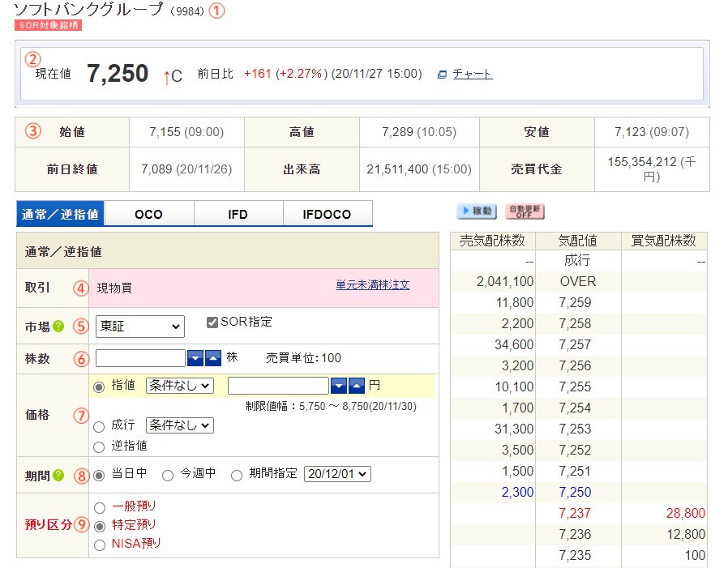This screenshot has height=568, width=728.
Task: Select the 期間指定 radio button
Action: pos(237,476)
